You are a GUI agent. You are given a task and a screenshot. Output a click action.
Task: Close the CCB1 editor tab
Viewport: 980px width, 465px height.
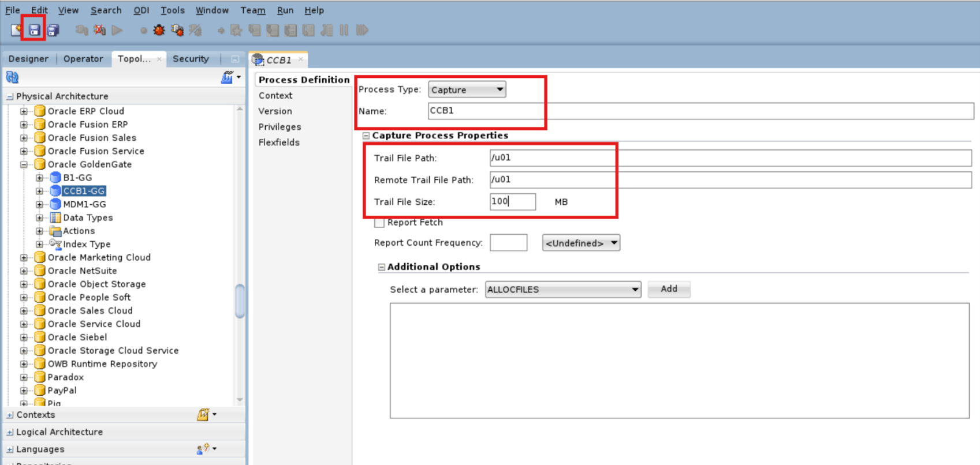click(300, 59)
